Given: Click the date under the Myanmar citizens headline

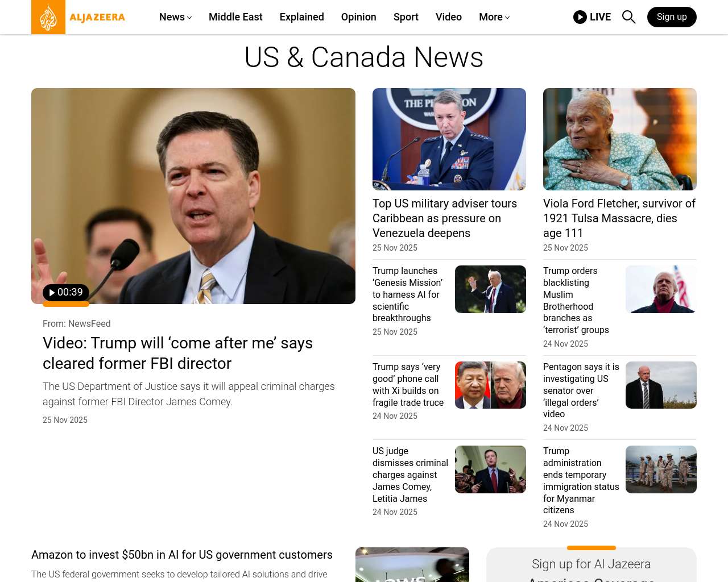Looking at the screenshot, I should [x=566, y=524].
